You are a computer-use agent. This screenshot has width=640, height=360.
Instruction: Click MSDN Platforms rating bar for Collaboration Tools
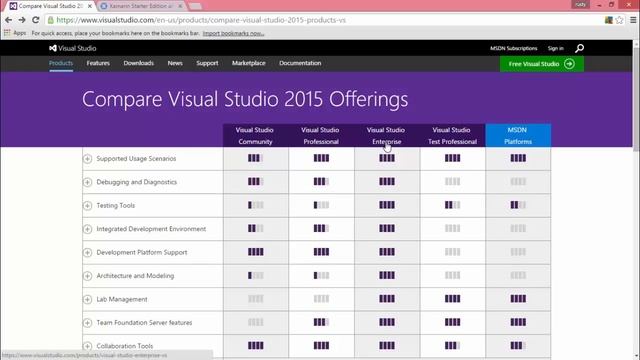518,346
